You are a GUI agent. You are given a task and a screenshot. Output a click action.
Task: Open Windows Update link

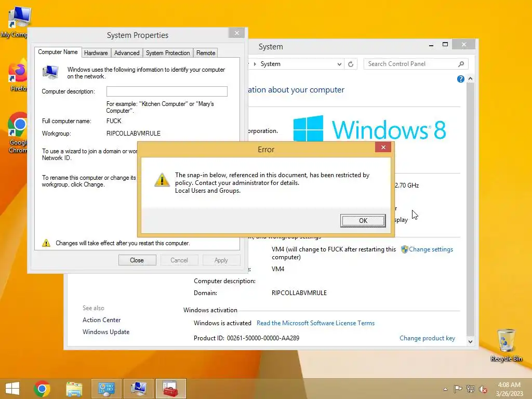click(x=106, y=332)
